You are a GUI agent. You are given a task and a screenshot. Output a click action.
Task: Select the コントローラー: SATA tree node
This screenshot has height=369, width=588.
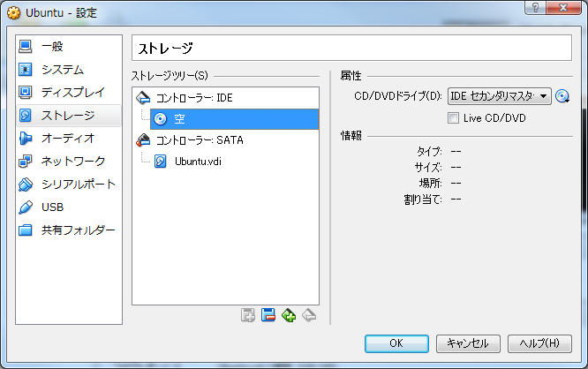199,140
